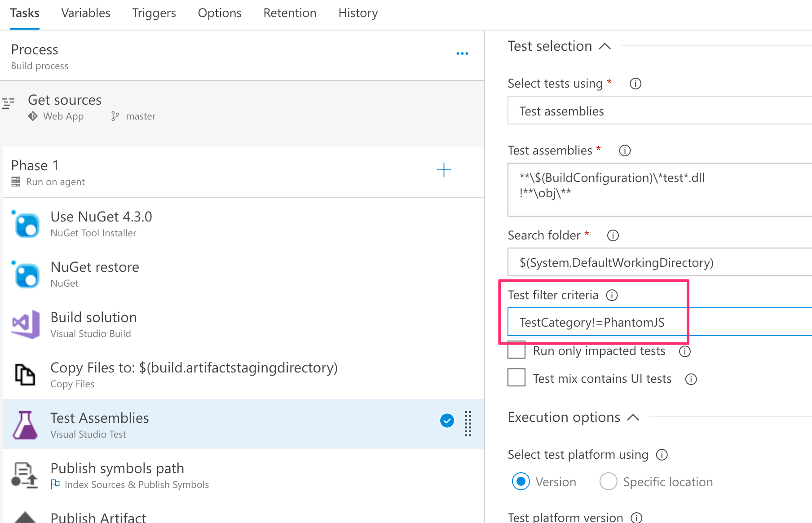
Task: Click the Publish Artifact task icon
Action: click(x=25, y=517)
